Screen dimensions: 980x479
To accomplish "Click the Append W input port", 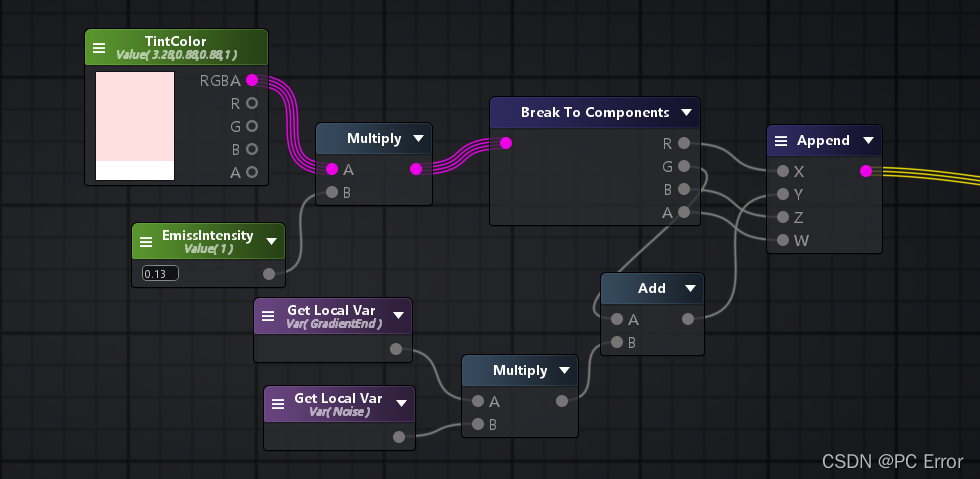I will click(x=782, y=240).
